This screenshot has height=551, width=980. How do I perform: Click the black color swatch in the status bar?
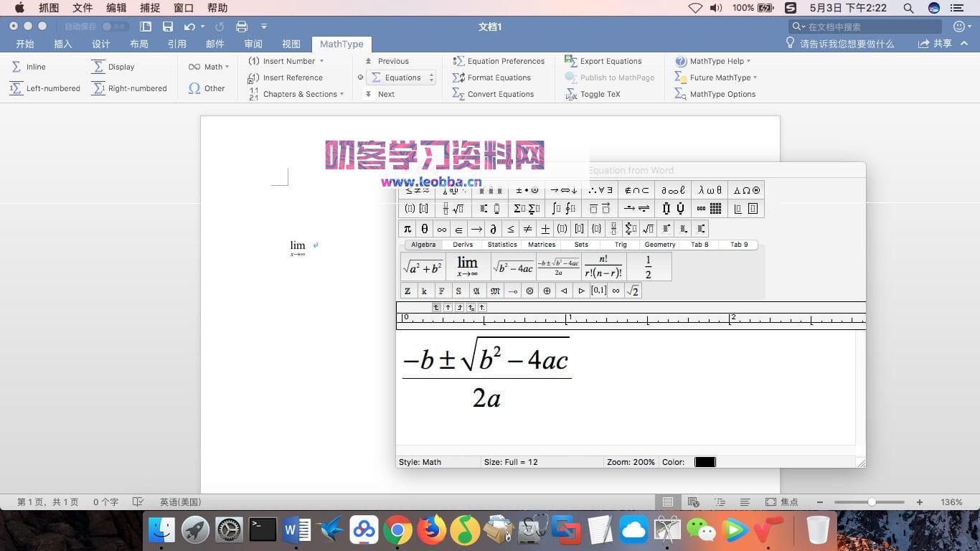point(705,462)
